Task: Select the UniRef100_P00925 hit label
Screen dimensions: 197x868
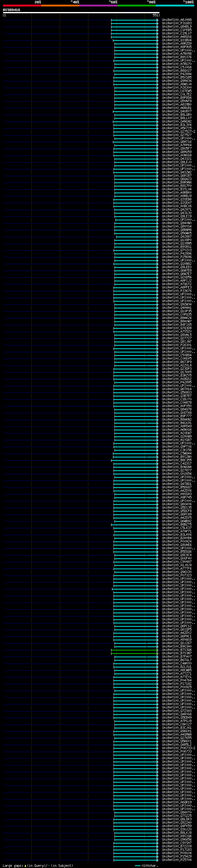Action: click(176, 687)
